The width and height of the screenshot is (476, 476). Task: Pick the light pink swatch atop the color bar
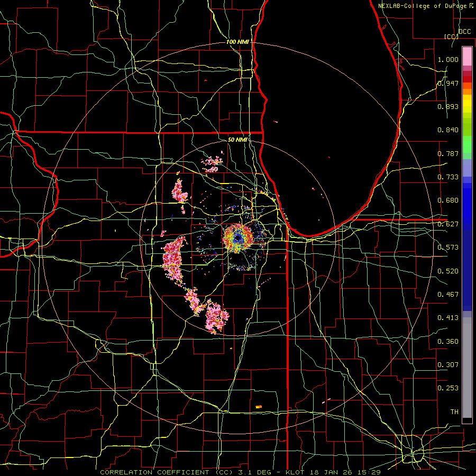[x=467, y=56]
